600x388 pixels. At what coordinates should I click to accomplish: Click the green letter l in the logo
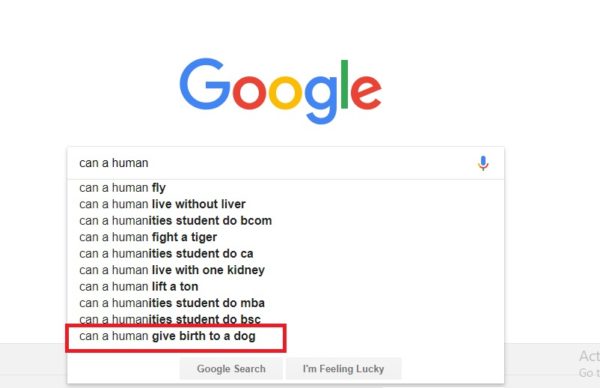[x=344, y=84]
